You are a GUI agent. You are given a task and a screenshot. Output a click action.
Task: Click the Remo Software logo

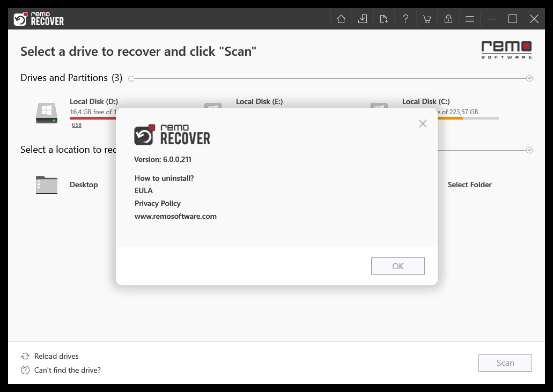506,50
